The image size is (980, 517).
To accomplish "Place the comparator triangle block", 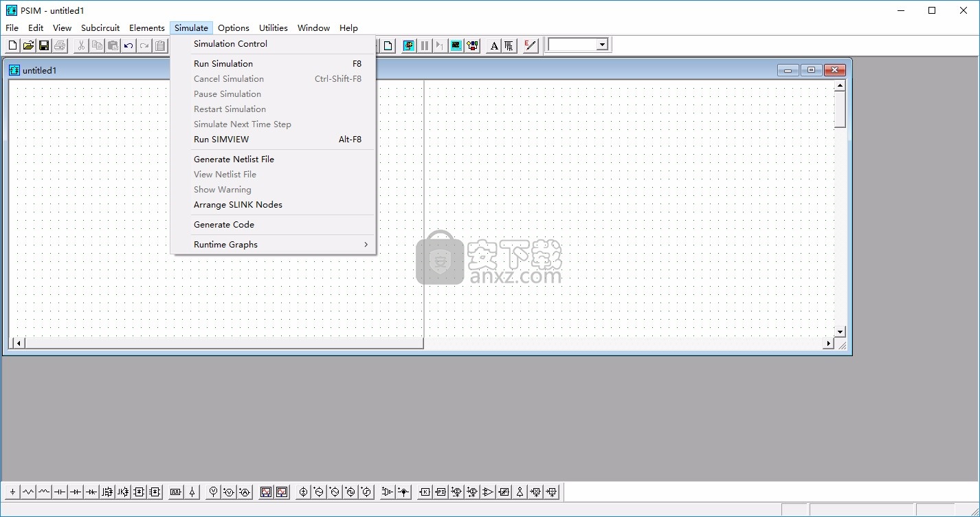I will click(488, 492).
